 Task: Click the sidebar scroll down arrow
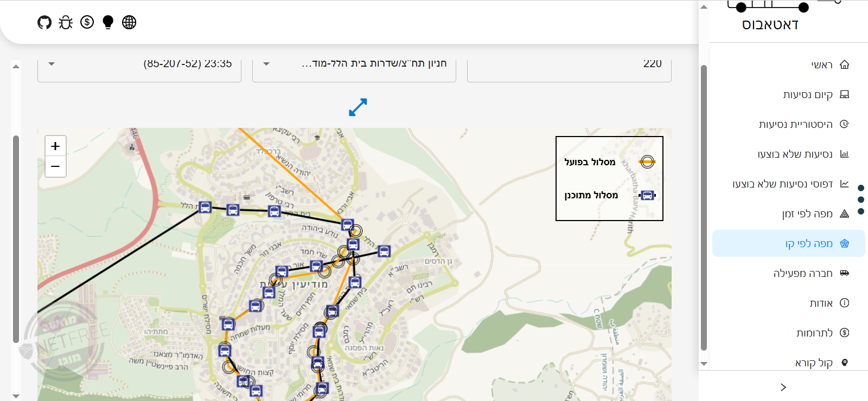pos(704,364)
